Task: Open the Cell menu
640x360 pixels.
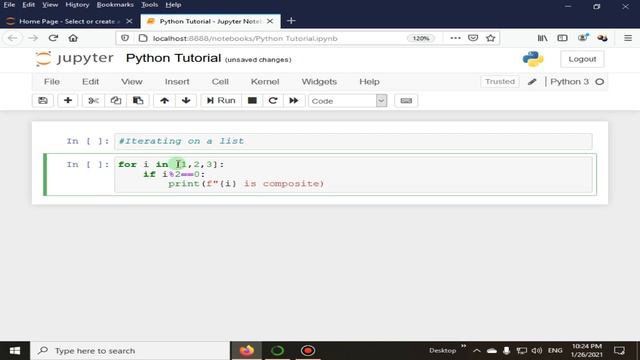Action: point(220,82)
